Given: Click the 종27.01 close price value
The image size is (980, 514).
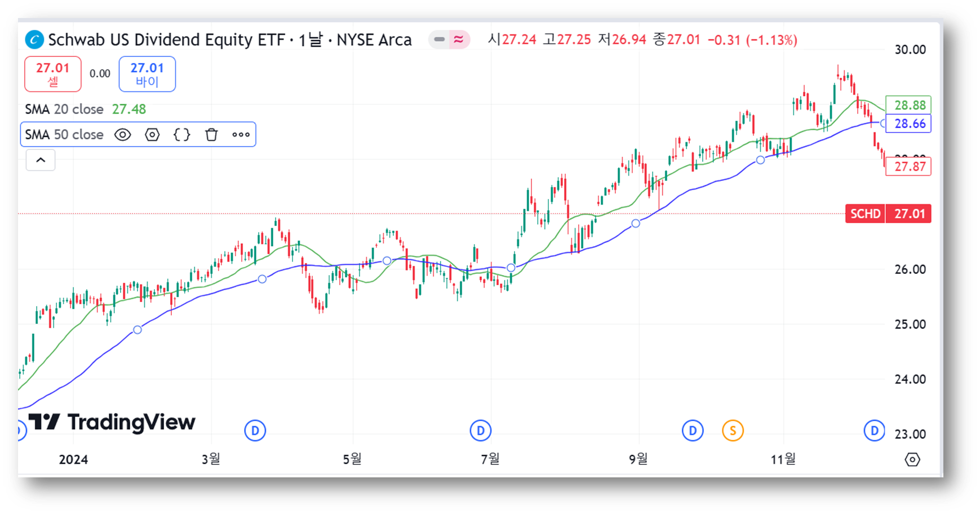Looking at the screenshot, I should (676, 39).
